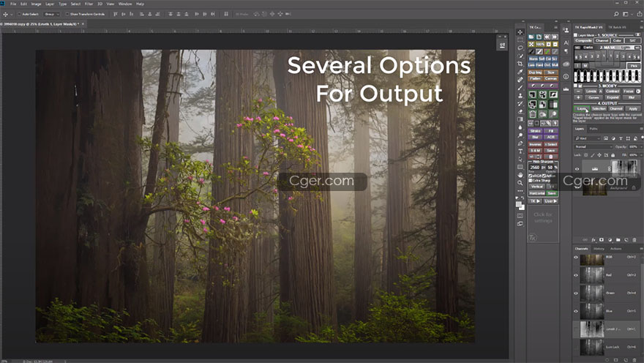The image size is (644, 363).
Task: Open the Filter menu
Action: [89, 4]
